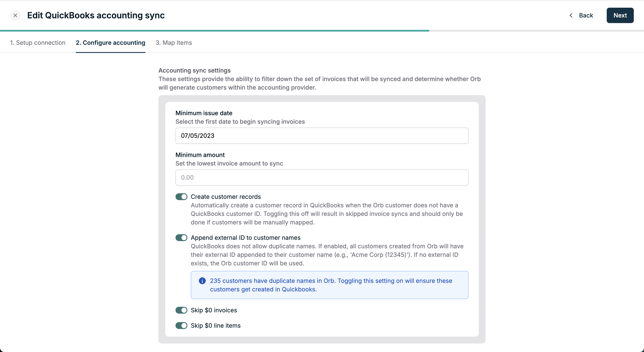Disable Append external ID to customer names

point(181,238)
